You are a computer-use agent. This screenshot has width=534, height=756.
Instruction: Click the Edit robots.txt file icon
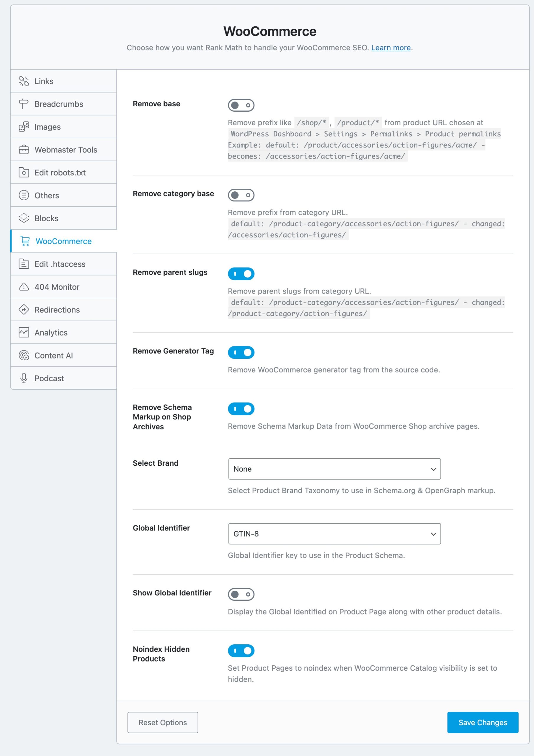[24, 172]
